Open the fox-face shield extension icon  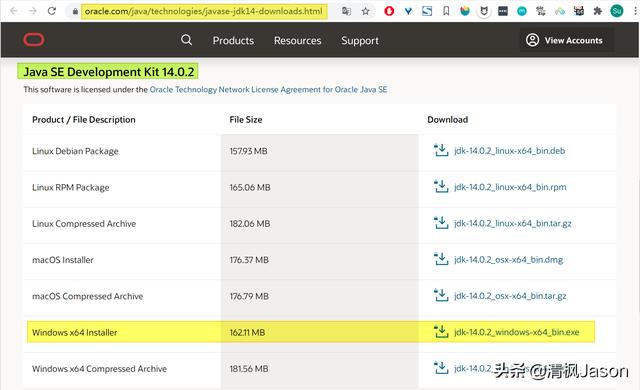pyautogui.click(x=484, y=11)
